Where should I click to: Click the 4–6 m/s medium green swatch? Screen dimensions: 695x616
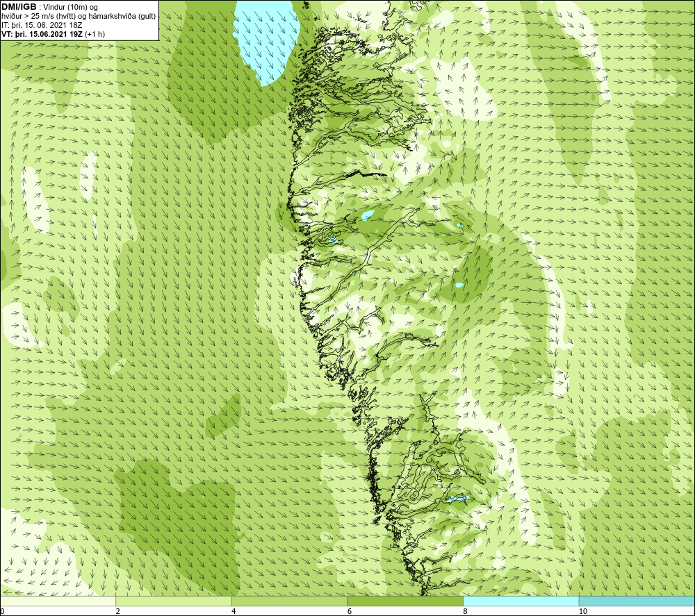pos(289,601)
